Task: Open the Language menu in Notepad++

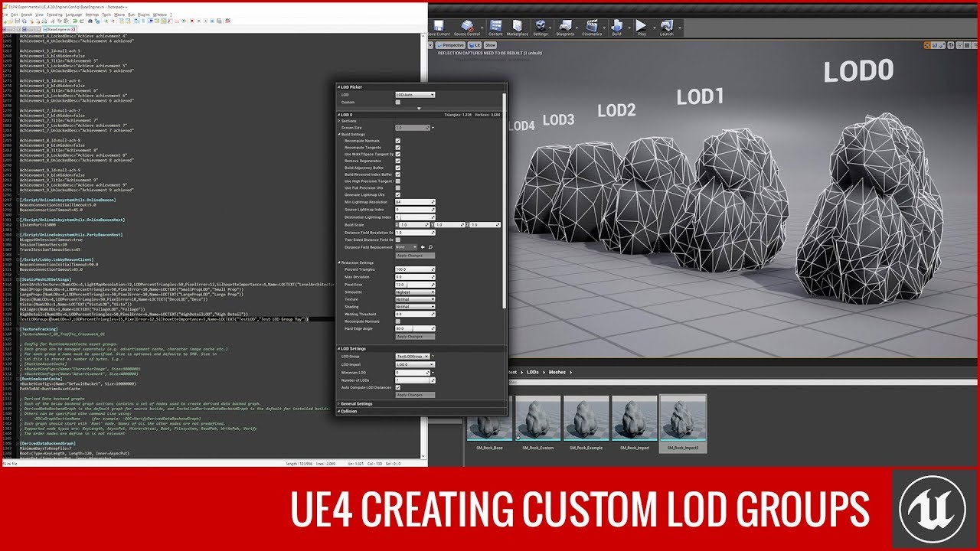Action: pyautogui.click(x=73, y=15)
